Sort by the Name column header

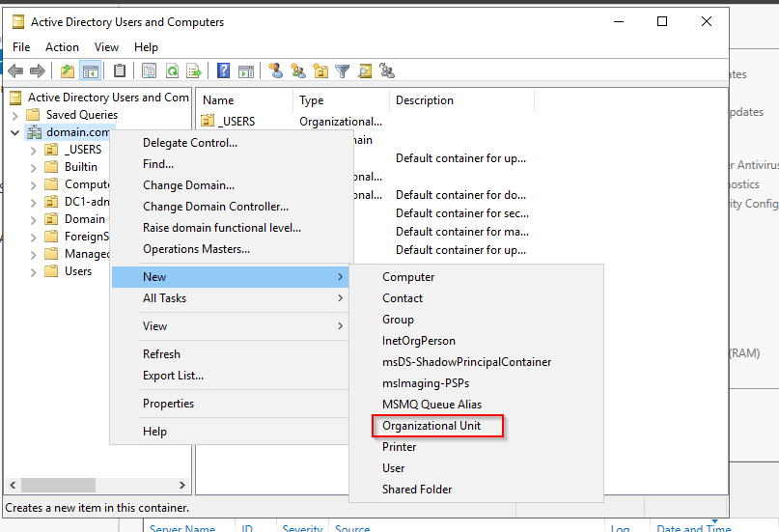point(244,100)
